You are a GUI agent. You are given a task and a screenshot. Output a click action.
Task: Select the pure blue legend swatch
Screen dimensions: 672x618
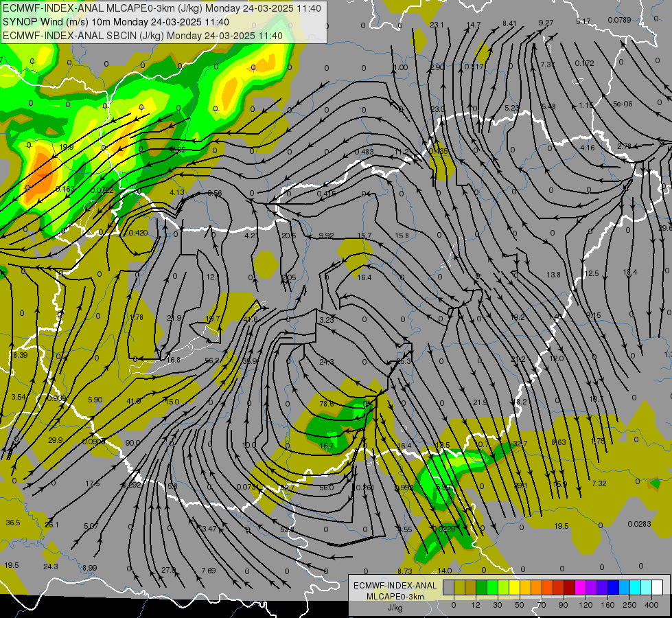613,588
